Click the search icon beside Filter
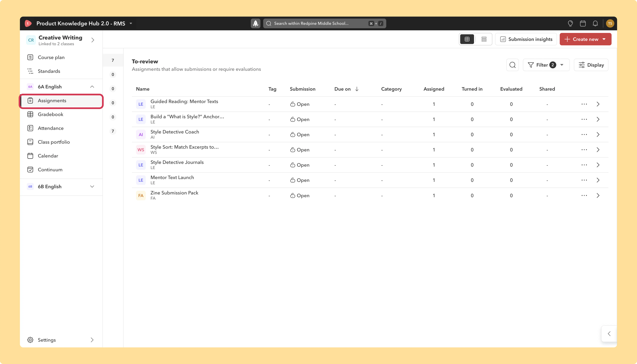Screen dimensions: 637x364 coord(512,65)
